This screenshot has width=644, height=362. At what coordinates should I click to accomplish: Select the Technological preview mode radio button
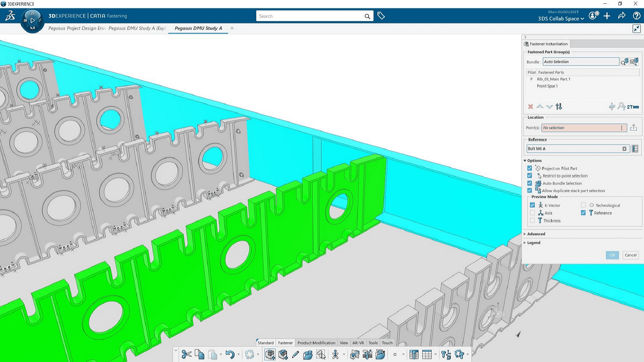(x=583, y=205)
